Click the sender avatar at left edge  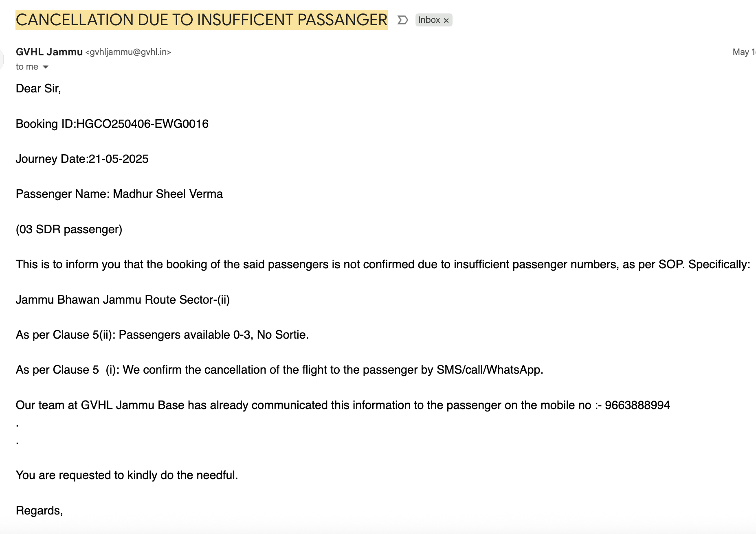coord(2,59)
